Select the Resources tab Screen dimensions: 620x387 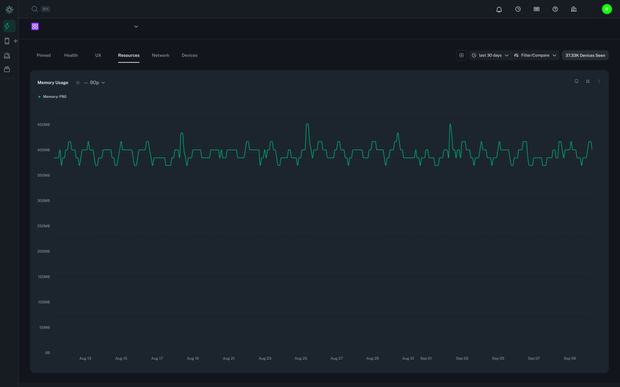point(129,55)
